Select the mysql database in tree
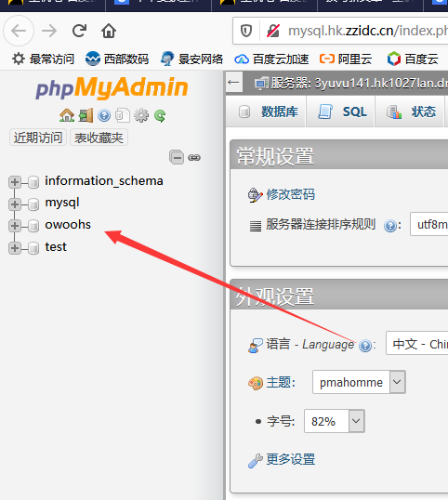The width and height of the screenshot is (448, 500). (x=62, y=203)
